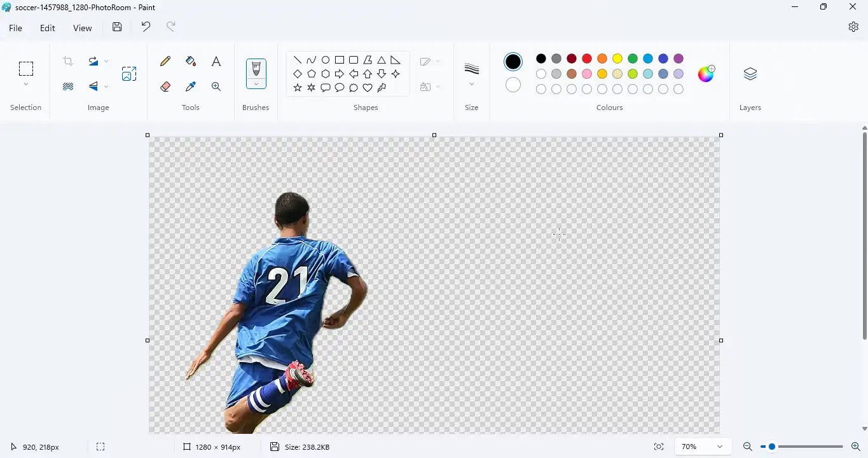Click the Save icon
This screenshot has width=868, height=458.
click(x=117, y=27)
